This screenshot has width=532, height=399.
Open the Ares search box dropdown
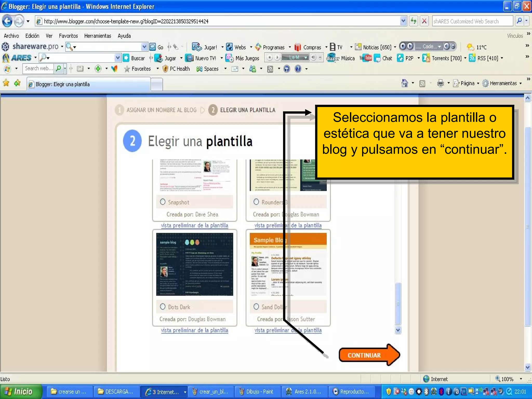coord(118,58)
